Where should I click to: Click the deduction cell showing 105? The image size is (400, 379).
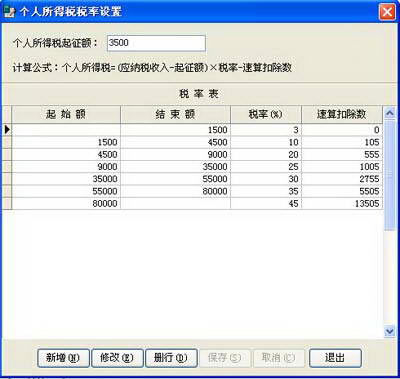point(342,142)
